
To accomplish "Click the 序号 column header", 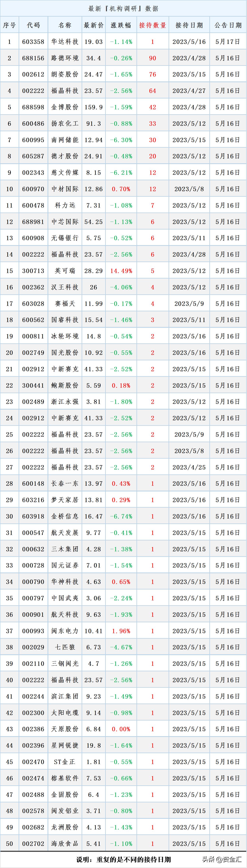I will [10, 25].
